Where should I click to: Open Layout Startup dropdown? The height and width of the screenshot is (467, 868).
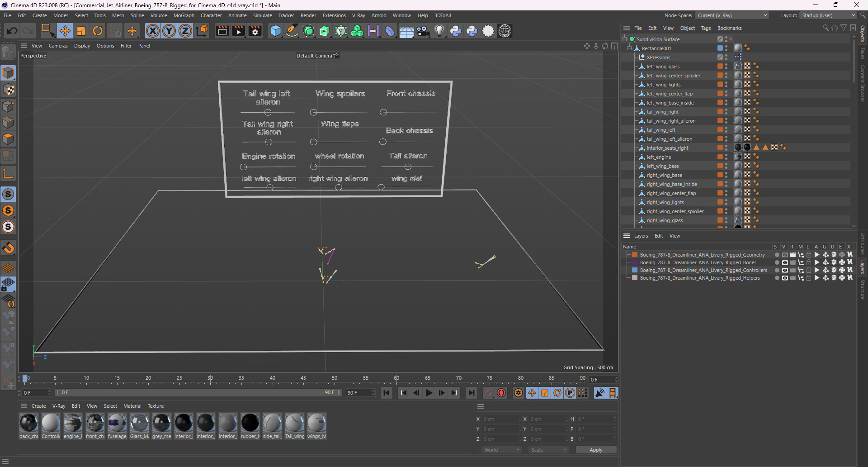(x=829, y=15)
